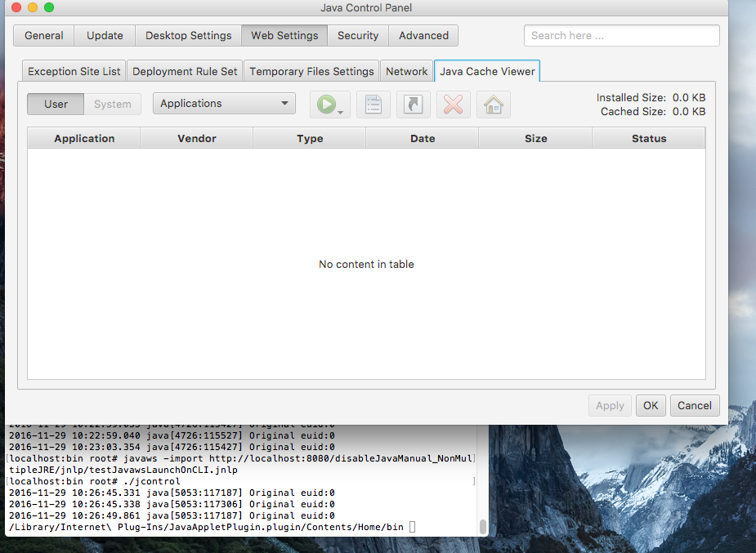Open the Update tab
This screenshot has height=553, width=756.
(x=105, y=36)
